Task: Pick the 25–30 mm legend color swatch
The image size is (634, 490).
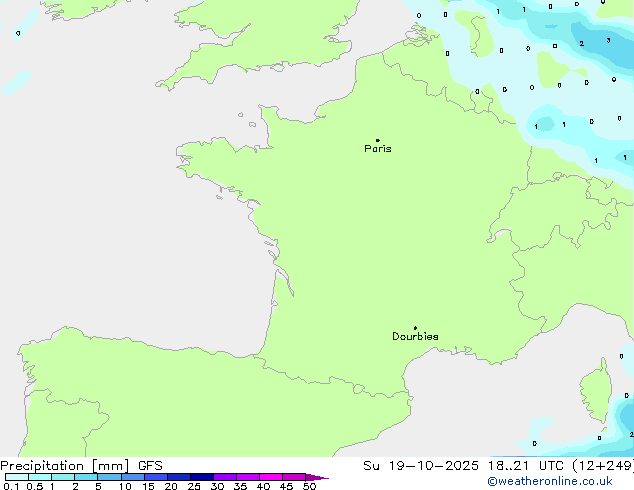Action: coord(201,477)
